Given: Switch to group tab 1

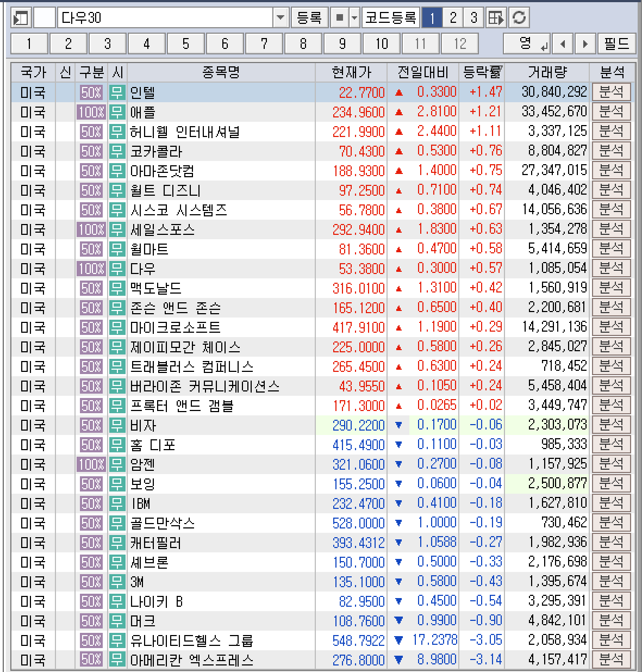Looking at the screenshot, I should point(29,43).
